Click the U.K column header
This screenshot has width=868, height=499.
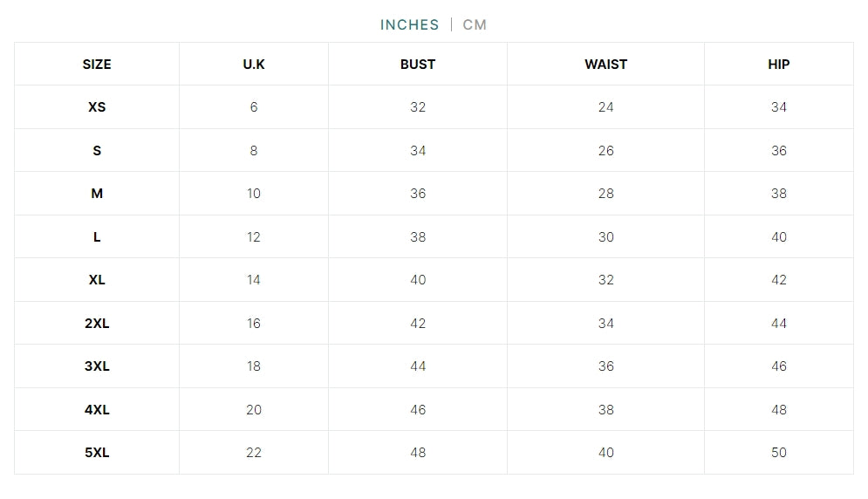[x=254, y=65]
